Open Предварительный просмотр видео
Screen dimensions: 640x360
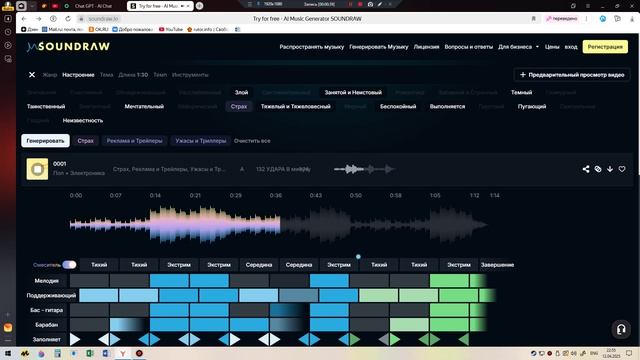point(572,75)
